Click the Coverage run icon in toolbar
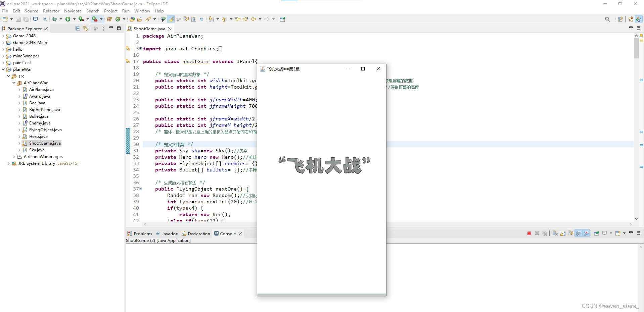This screenshot has height=312, width=644. (x=81, y=19)
